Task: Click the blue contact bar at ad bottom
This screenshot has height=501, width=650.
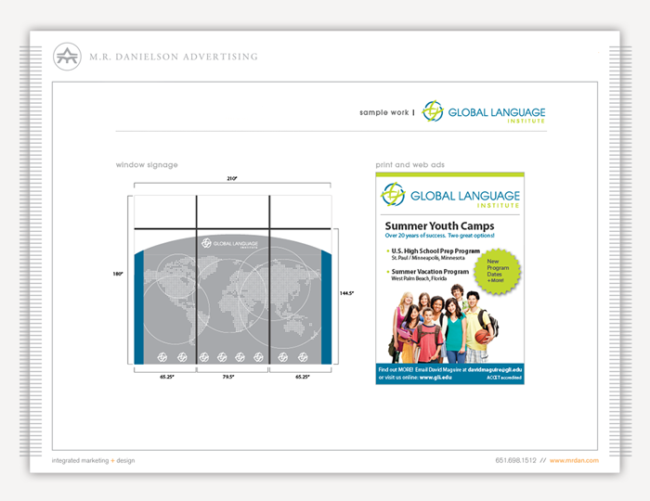Action: coord(450,374)
